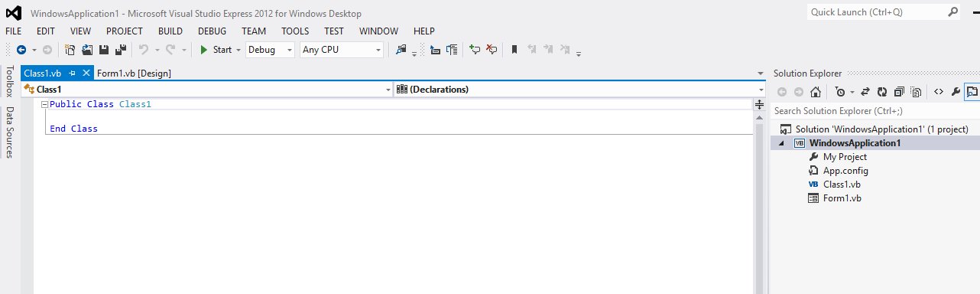The height and width of the screenshot is (294, 980).
Task: Click the View Code icon in Solution Explorer
Action: pos(939,93)
